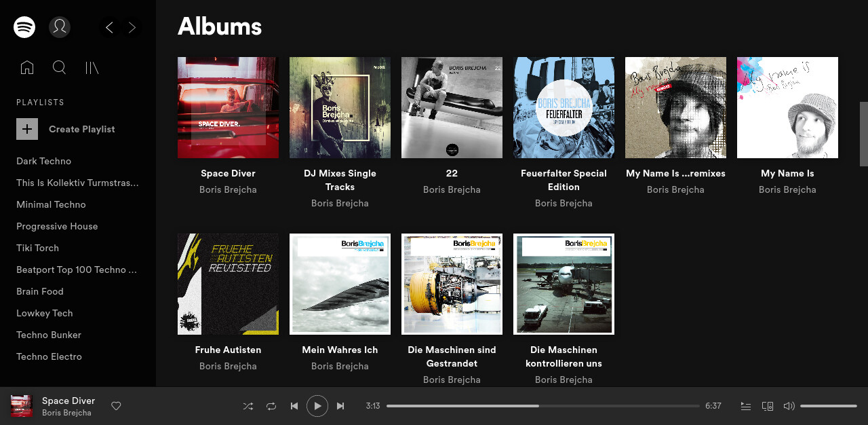Screen dimensions: 868x425
Task: Open the Minimal Techno playlist
Action: tap(51, 204)
